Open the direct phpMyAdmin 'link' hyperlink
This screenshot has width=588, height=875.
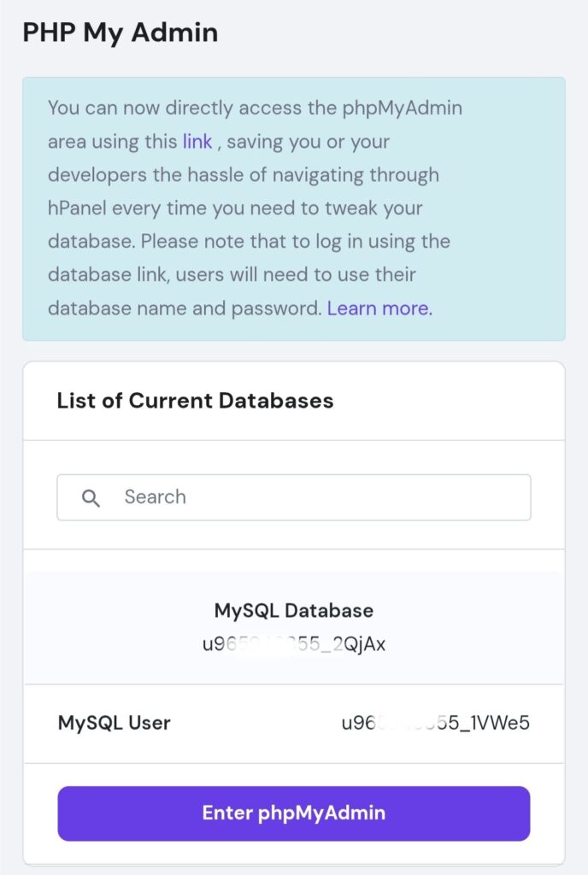pyautogui.click(x=197, y=141)
